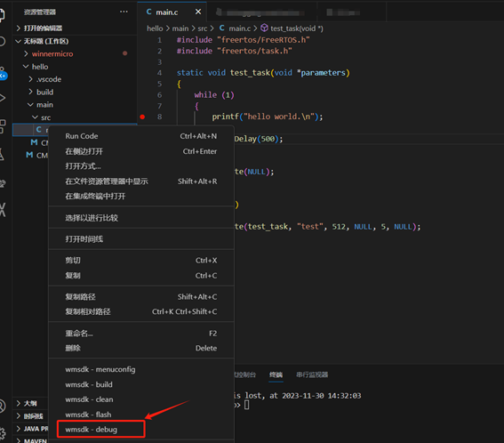
Task: Click main.c in the breadcrumb path
Action: (240, 28)
